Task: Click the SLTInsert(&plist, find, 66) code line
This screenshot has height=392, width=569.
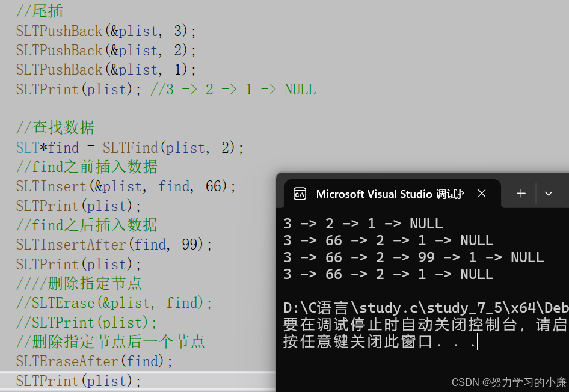Action: point(126,186)
